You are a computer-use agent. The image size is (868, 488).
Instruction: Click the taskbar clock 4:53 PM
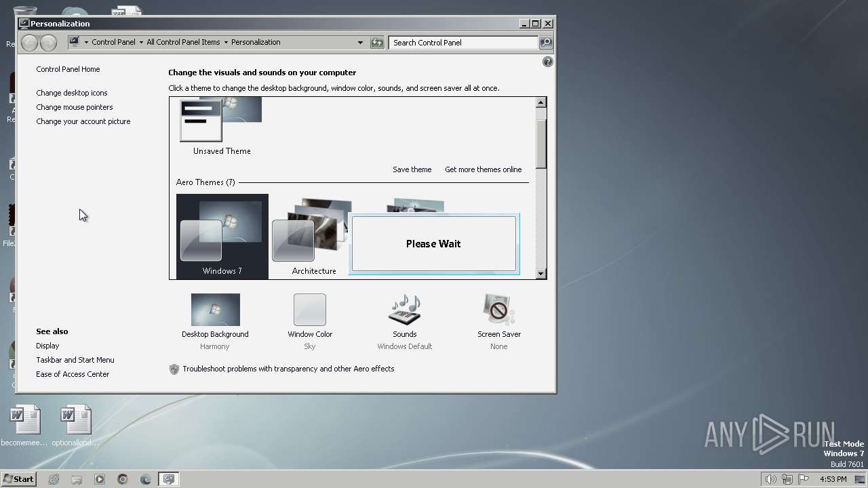coord(833,479)
